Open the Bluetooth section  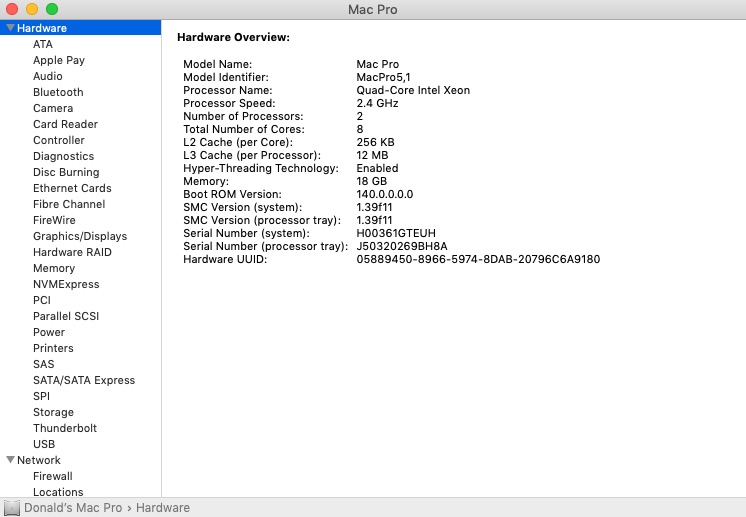click(x=58, y=92)
